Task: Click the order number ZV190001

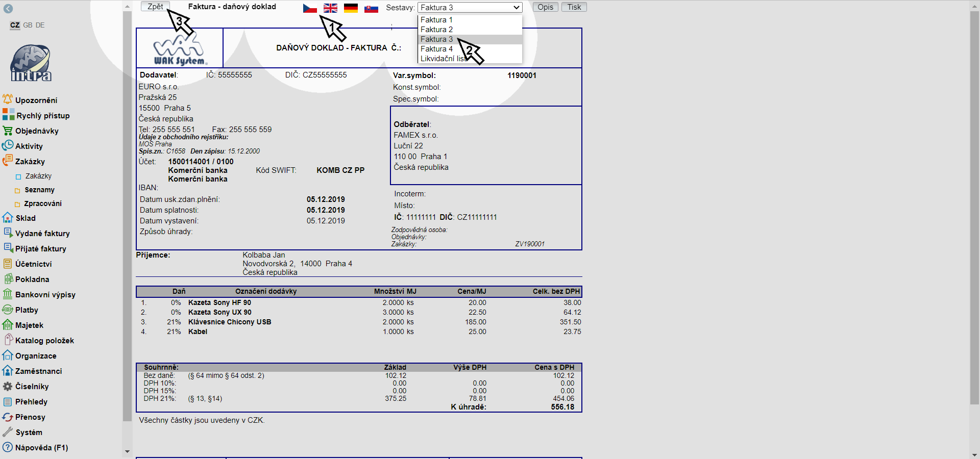Action: click(530, 244)
